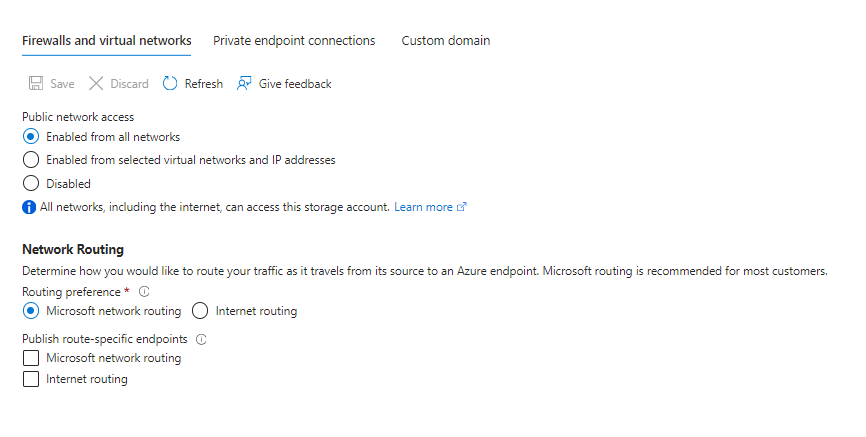Click the external link icon after Learn more
The height and width of the screenshot is (437, 866).
(462, 207)
